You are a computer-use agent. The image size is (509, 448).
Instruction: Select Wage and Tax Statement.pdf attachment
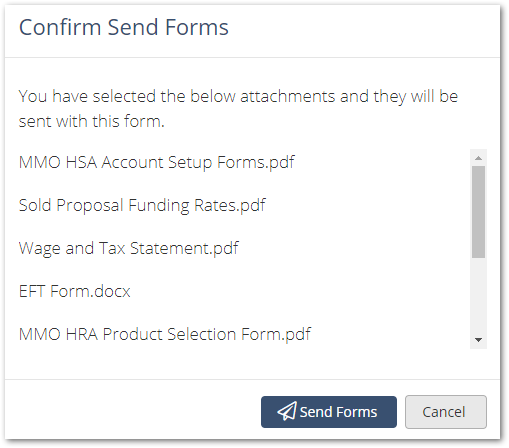[x=129, y=248]
